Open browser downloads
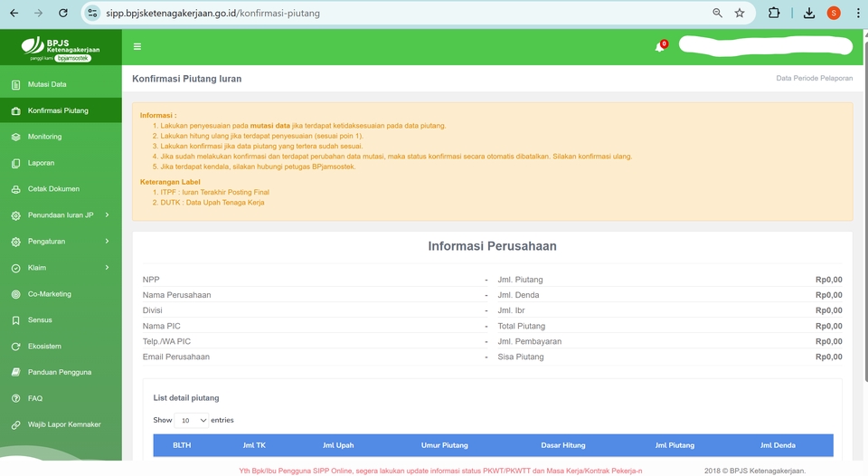868x476 pixels. (808, 13)
